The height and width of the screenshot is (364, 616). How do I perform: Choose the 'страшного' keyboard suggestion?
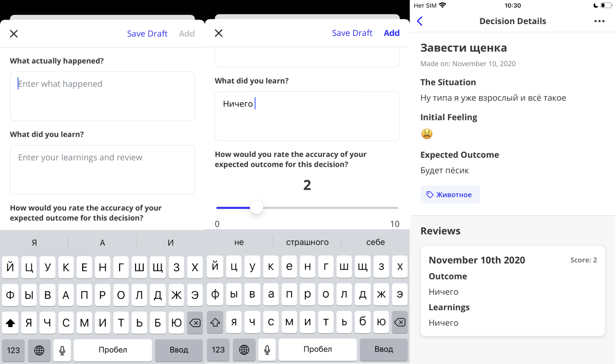pos(307,242)
